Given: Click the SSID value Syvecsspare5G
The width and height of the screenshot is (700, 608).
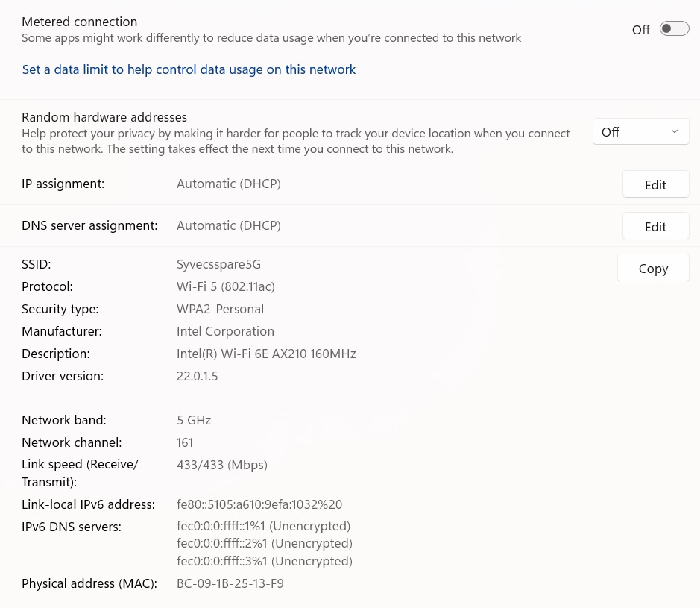Looking at the screenshot, I should (x=218, y=264).
